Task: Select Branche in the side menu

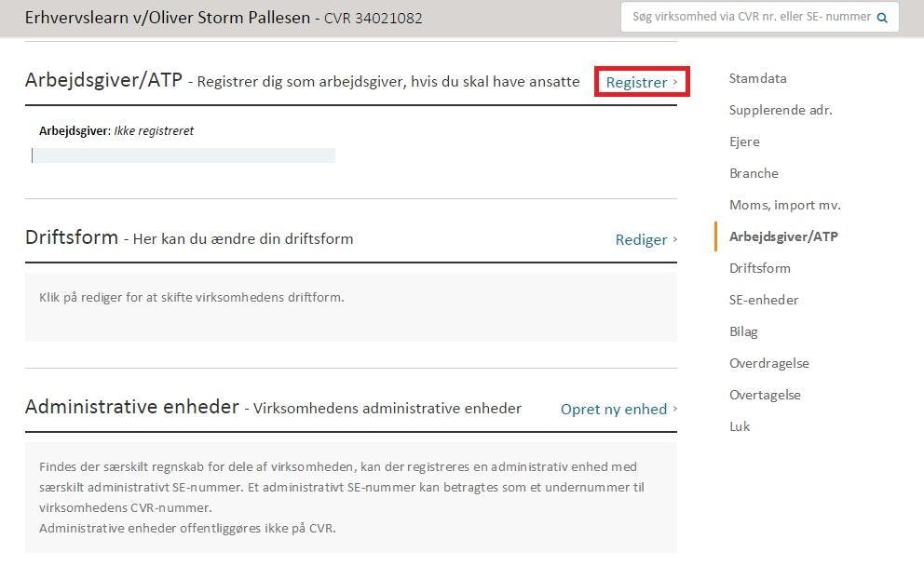Action: (x=754, y=173)
